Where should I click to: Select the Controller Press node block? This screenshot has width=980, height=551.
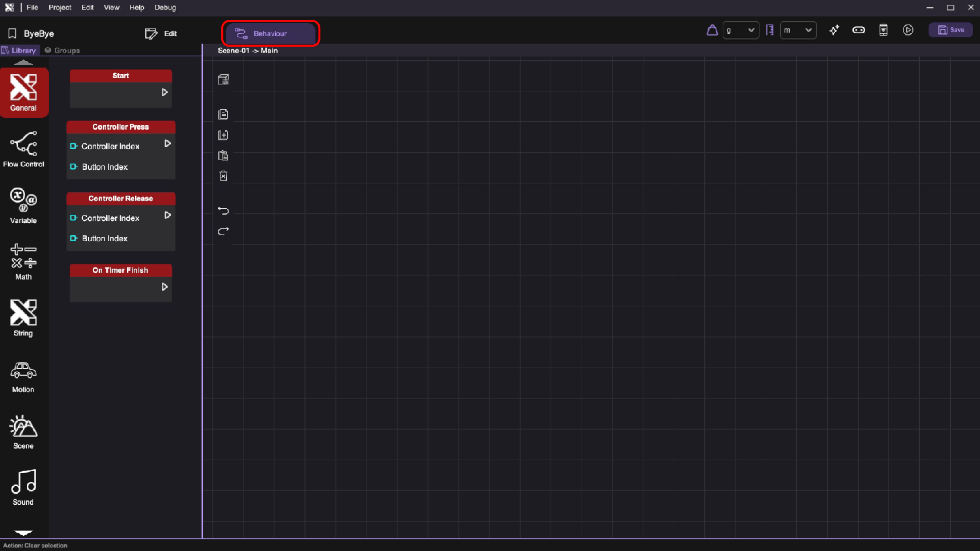point(121,127)
